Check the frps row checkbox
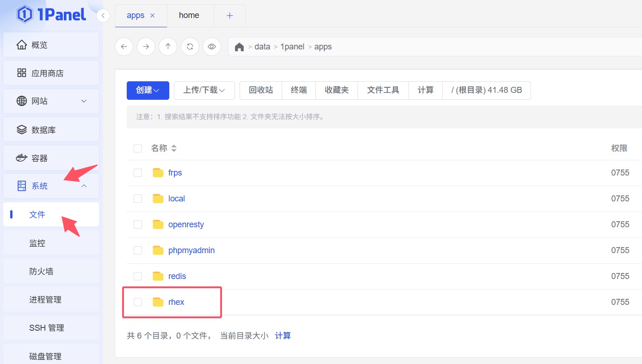 tap(138, 173)
